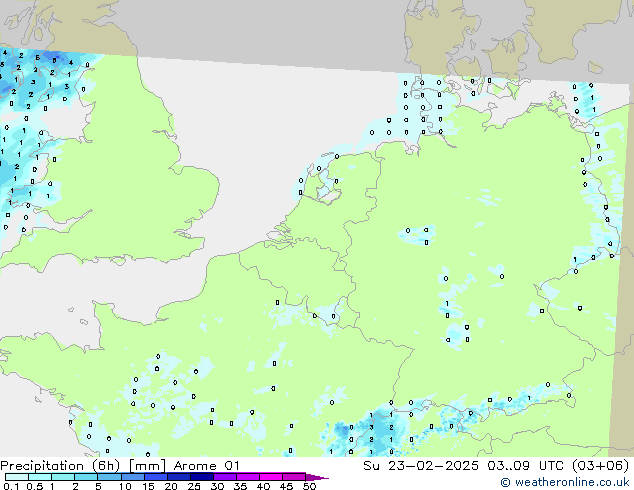634x490 pixels.
Task: Click the '35' legend scale label
Action: pos(240,486)
